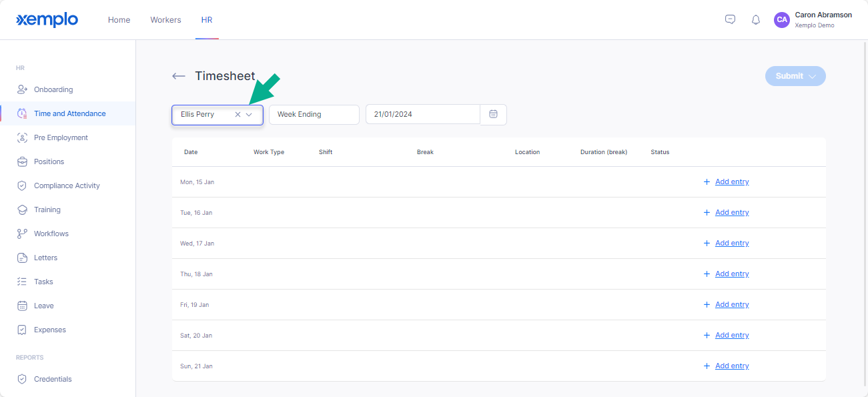Image resolution: width=868 pixels, height=397 pixels.
Task: Open the Onboarding sidebar icon
Action: (22, 89)
